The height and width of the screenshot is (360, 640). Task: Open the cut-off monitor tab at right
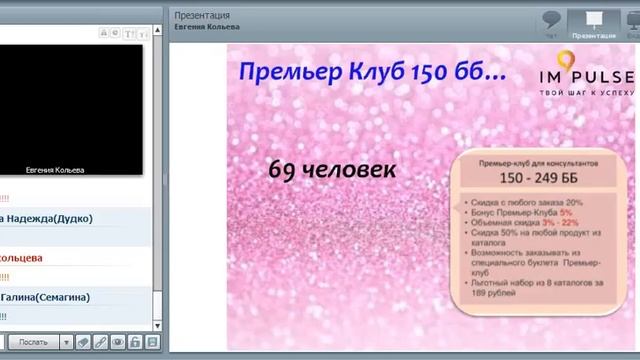[632, 24]
